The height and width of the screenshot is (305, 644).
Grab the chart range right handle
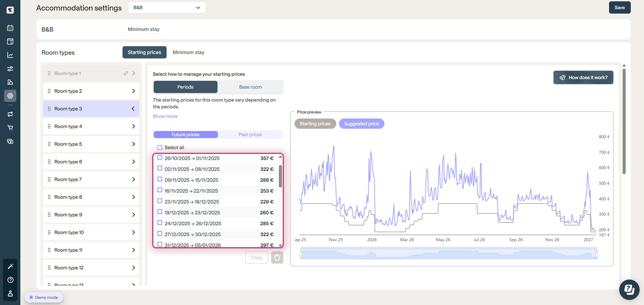point(597,254)
